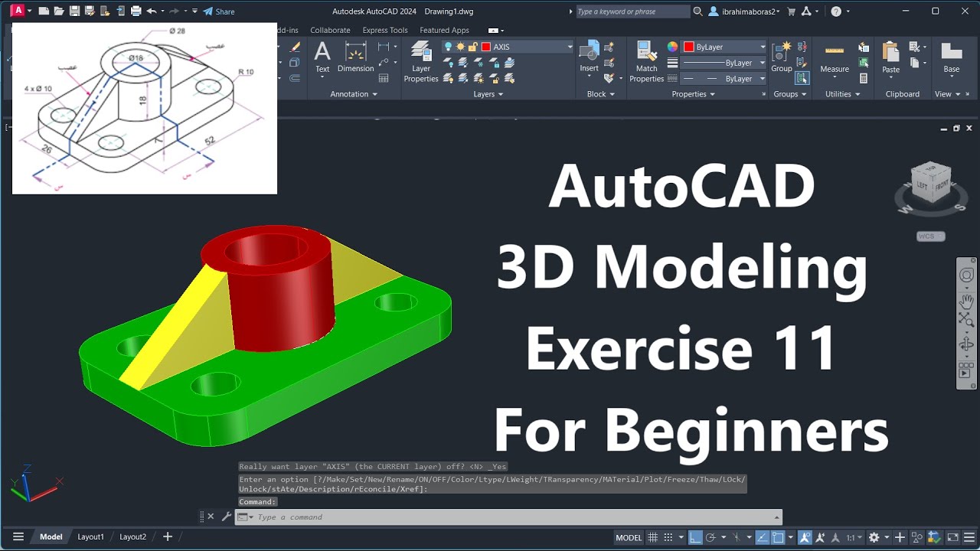This screenshot has width=980, height=551.
Task: Expand the Annotation panel
Action: click(354, 94)
